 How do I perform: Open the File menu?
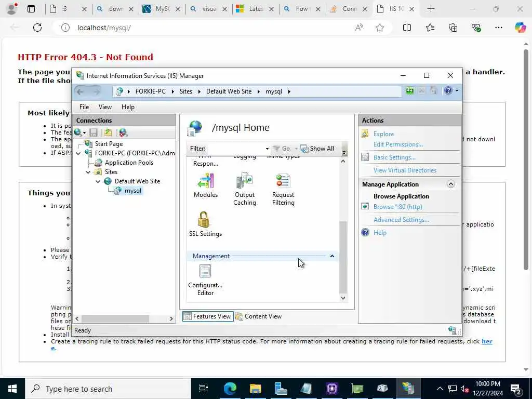coord(84,107)
